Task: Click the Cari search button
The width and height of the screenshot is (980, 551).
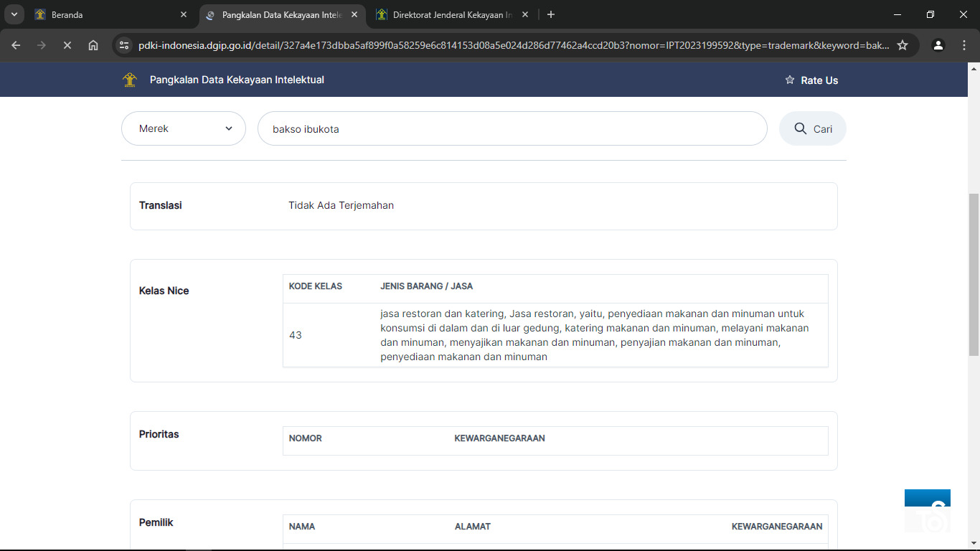Action: tap(813, 128)
